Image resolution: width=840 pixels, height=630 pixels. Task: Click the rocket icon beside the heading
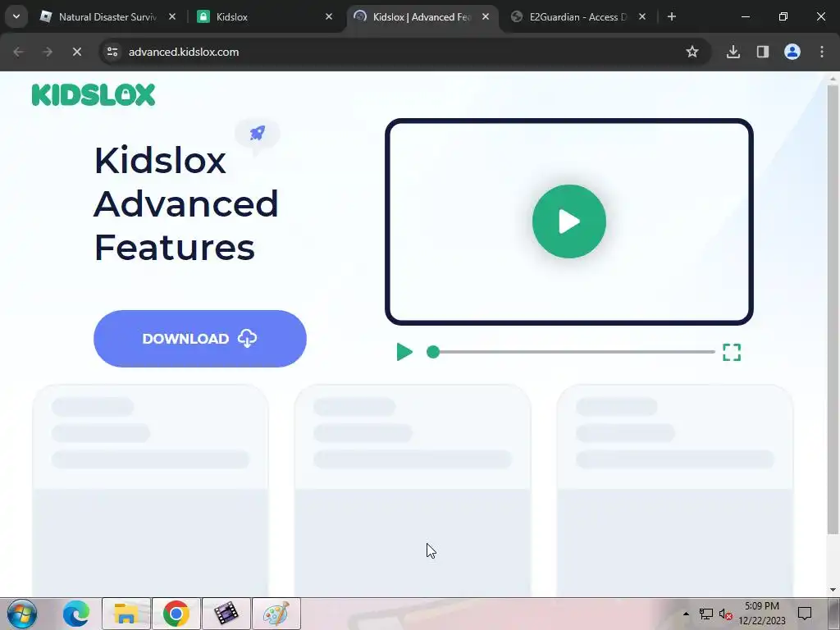coord(258,133)
